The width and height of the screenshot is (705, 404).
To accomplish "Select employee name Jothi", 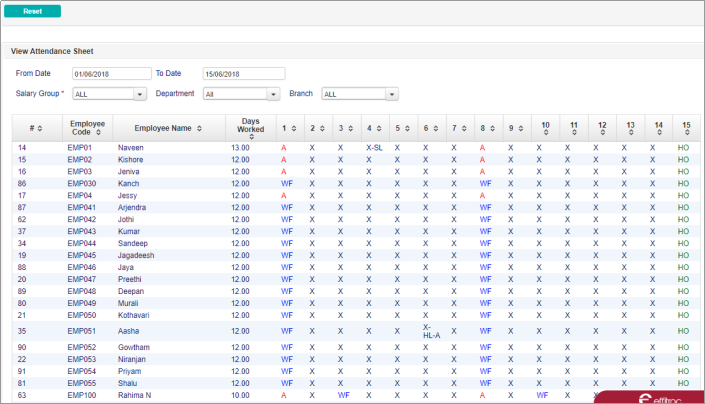I will (x=126, y=220).
